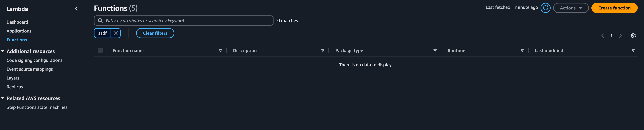This screenshot has width=644, height=130.
Task: Collapse the Related AWS resources section
Action: click(3, 98)
